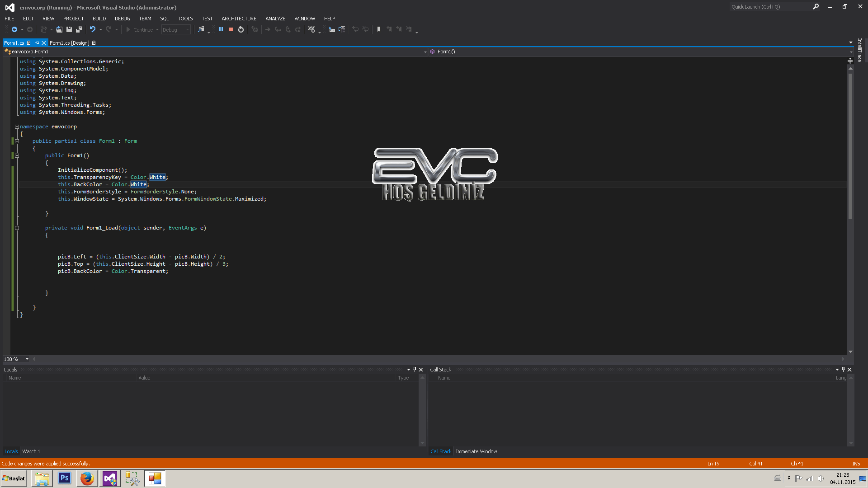Click the Save All toolbar icon

point(79,29)
